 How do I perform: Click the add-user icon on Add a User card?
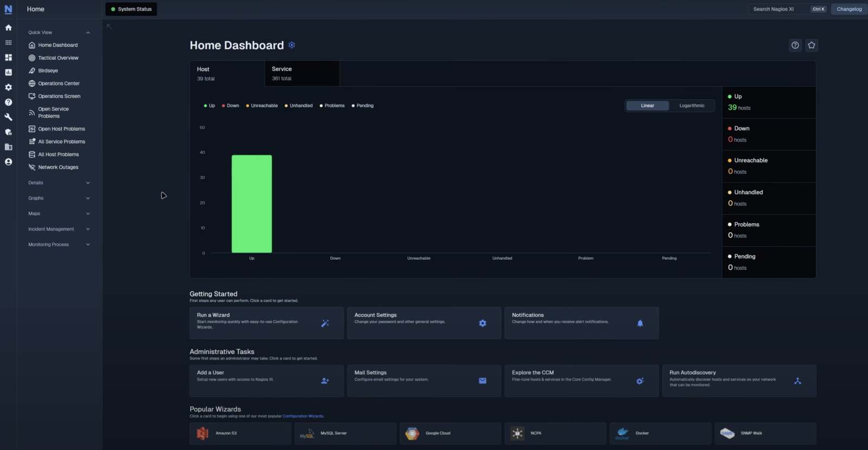coord(325,381)
